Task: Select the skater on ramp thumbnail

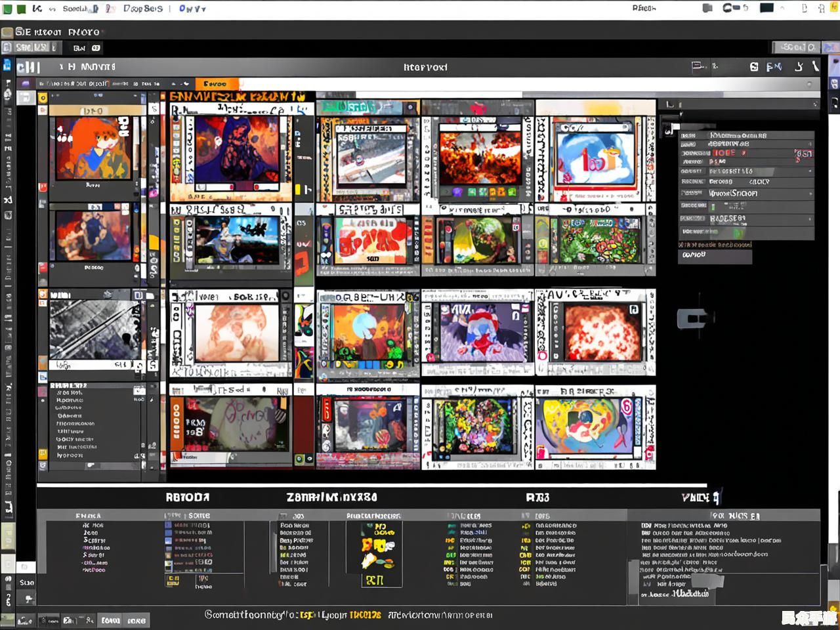Action: pos(373,157)
